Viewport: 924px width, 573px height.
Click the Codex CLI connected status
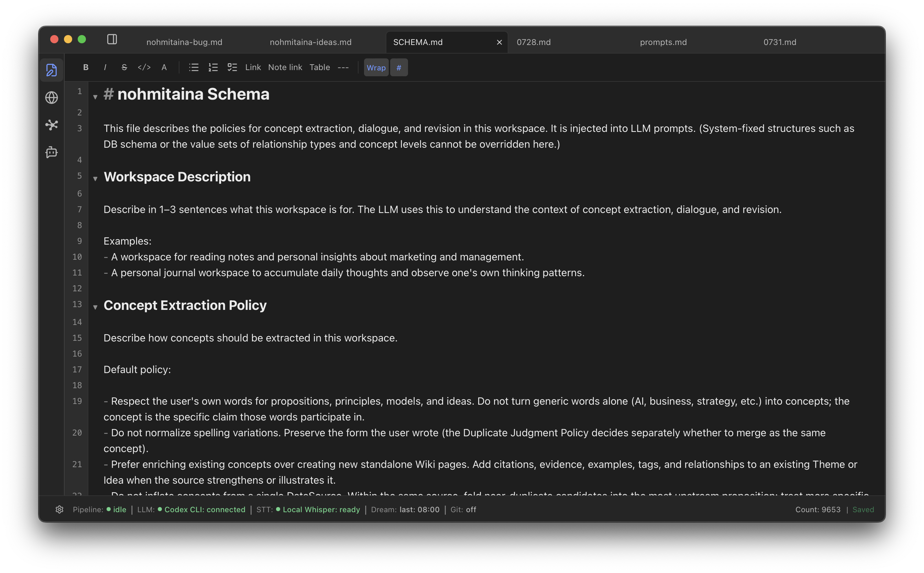[x=191, y=509]
